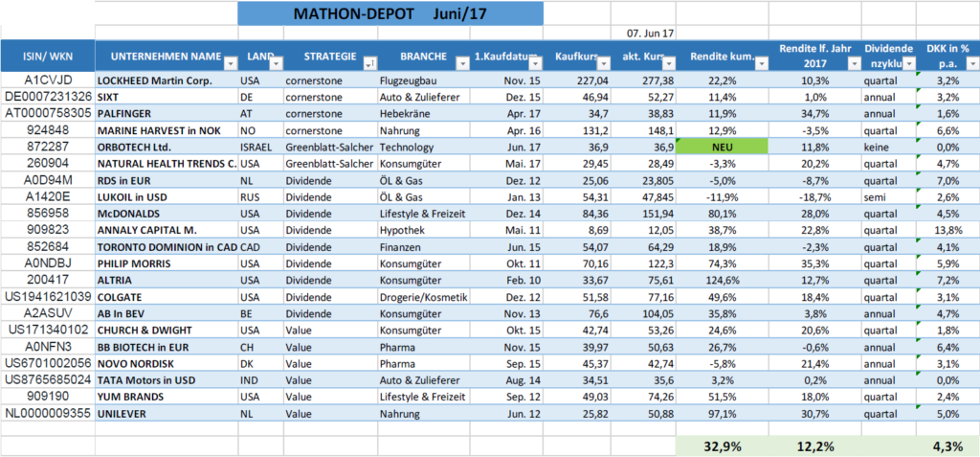Select the McDONALDS company cell

click(x=167, y=214)
